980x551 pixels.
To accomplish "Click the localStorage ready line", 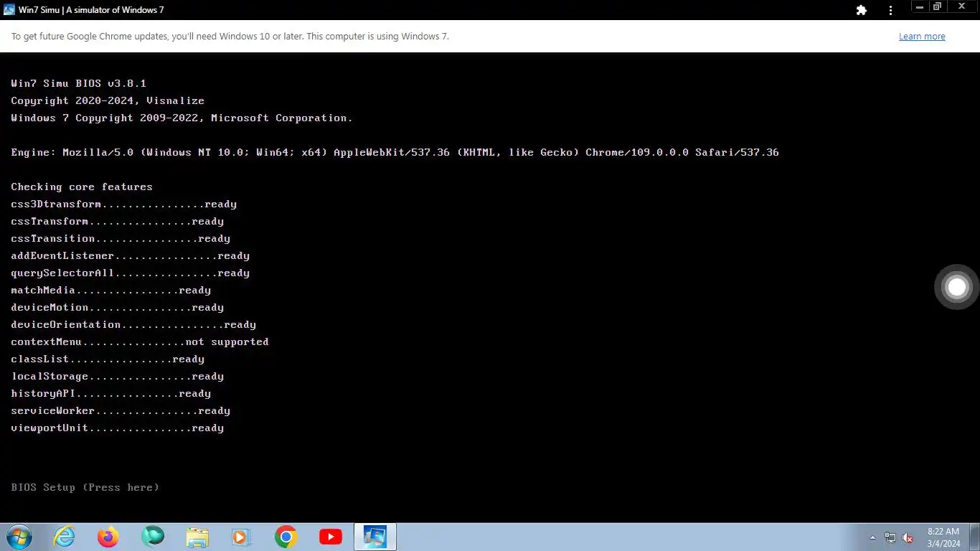I will 117,376.
